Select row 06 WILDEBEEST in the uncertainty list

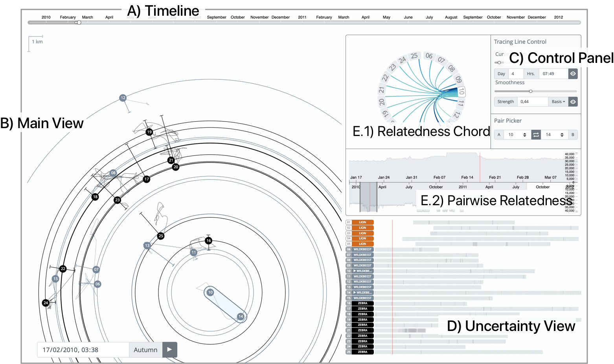360,249
